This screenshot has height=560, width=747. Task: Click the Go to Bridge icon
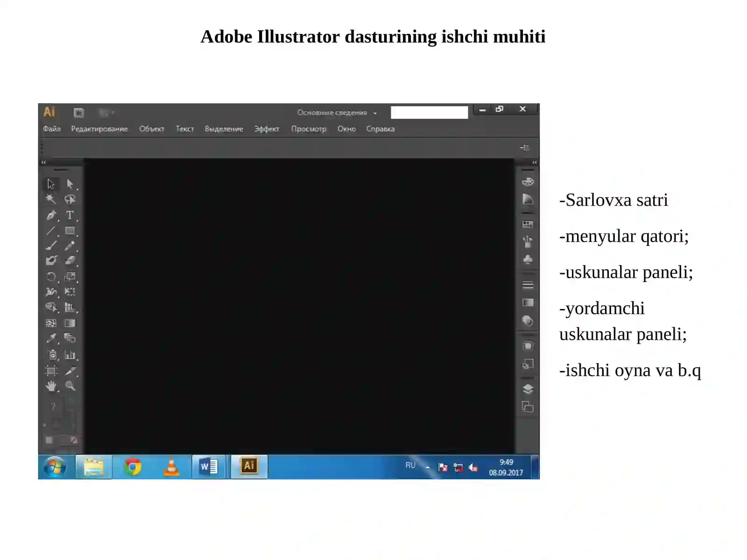pos(79,113)
